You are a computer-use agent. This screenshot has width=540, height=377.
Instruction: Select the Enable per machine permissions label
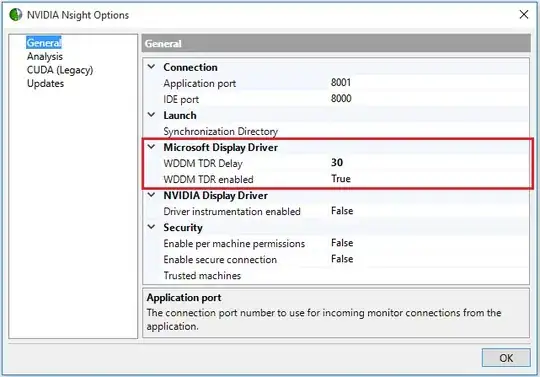[234, 243]
